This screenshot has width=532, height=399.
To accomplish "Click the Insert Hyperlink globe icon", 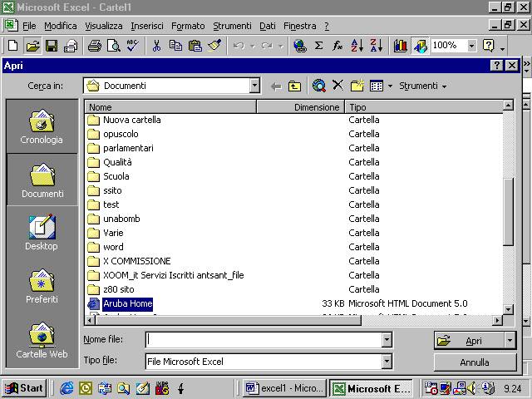I will click(x=300, y=46).
